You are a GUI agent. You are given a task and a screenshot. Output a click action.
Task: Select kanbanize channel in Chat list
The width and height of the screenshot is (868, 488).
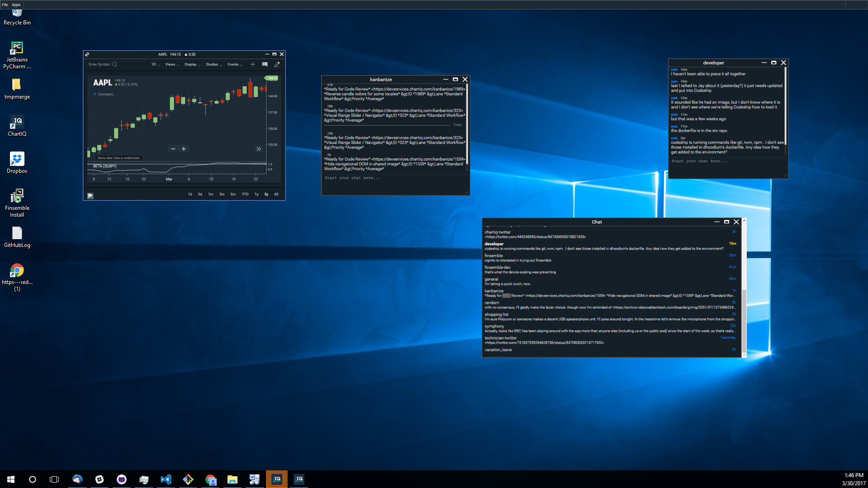[610, 293]
